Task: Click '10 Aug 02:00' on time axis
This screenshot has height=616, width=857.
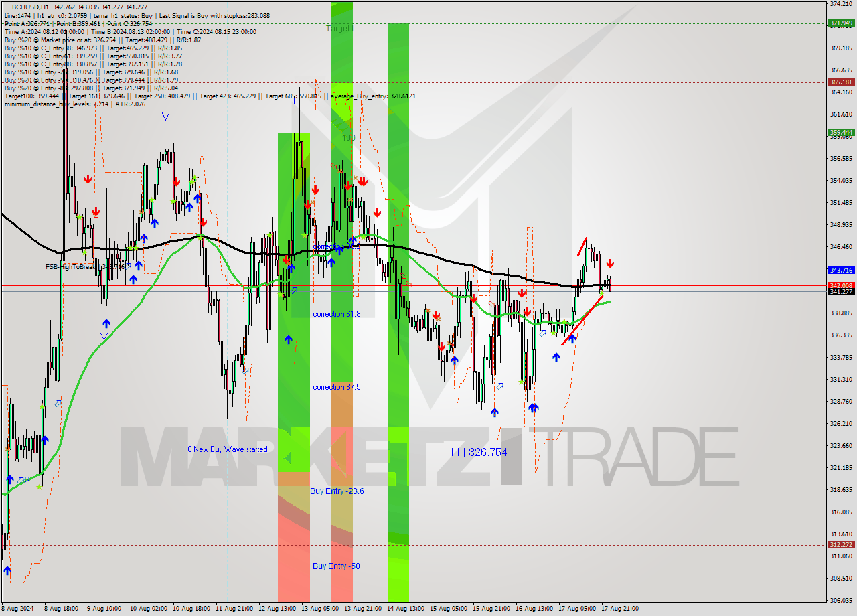Action: coord(149,609)
